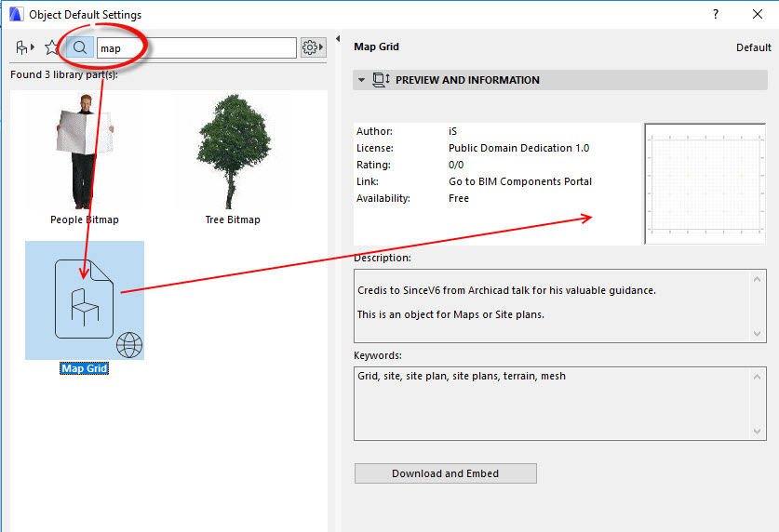Click the Default label at top right
The height and width of the screenshot is (532, 779).
click(x=754, y=47)
